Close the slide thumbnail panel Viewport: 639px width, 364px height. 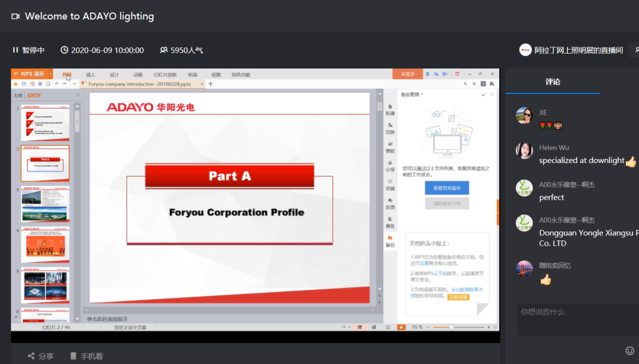pos(78,95)
